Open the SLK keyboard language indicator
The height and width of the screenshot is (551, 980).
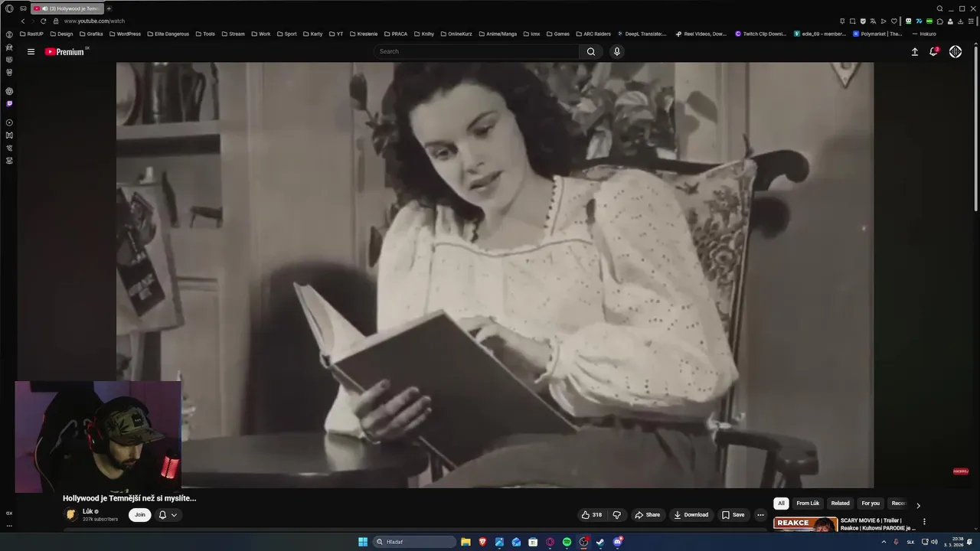(x=910, y=542)
